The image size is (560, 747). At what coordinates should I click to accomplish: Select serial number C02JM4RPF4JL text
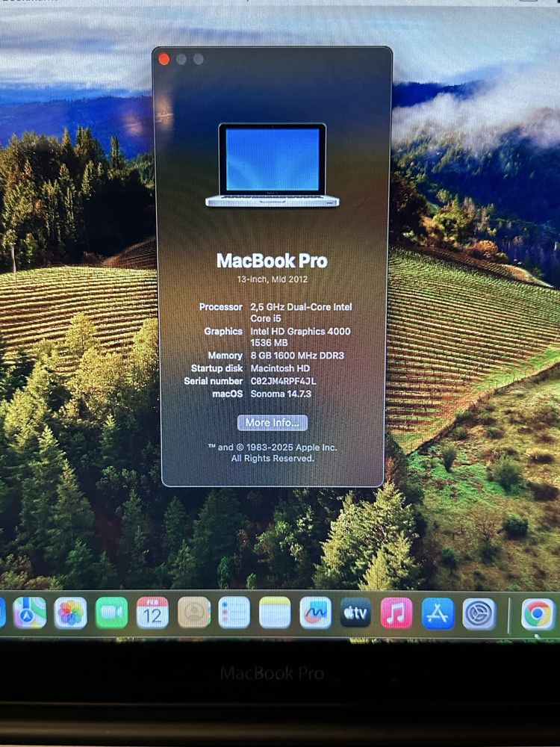pos(283,381)
